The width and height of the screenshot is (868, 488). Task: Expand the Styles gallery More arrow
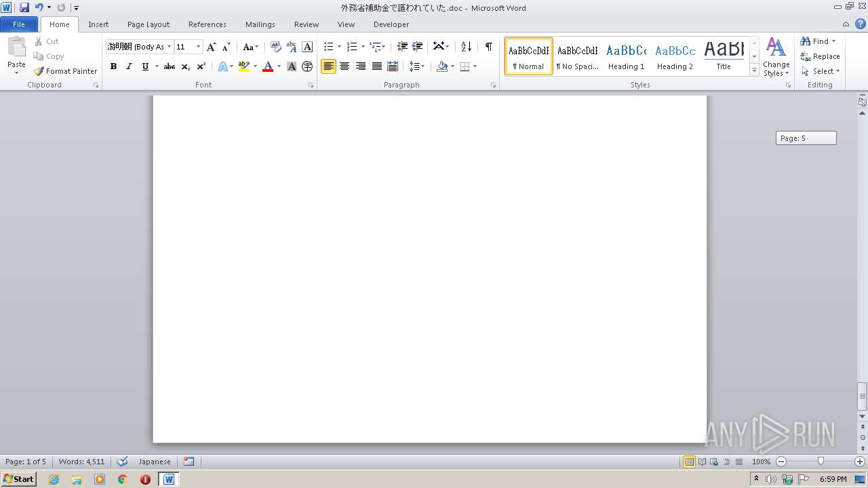click(754, 70)
